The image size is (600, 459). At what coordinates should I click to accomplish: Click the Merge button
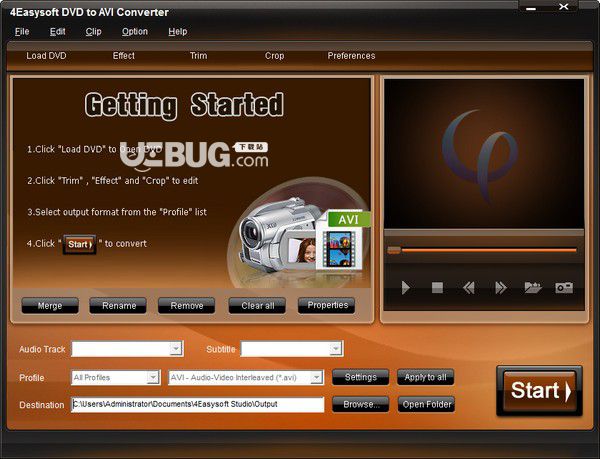(x=50, y=306)
